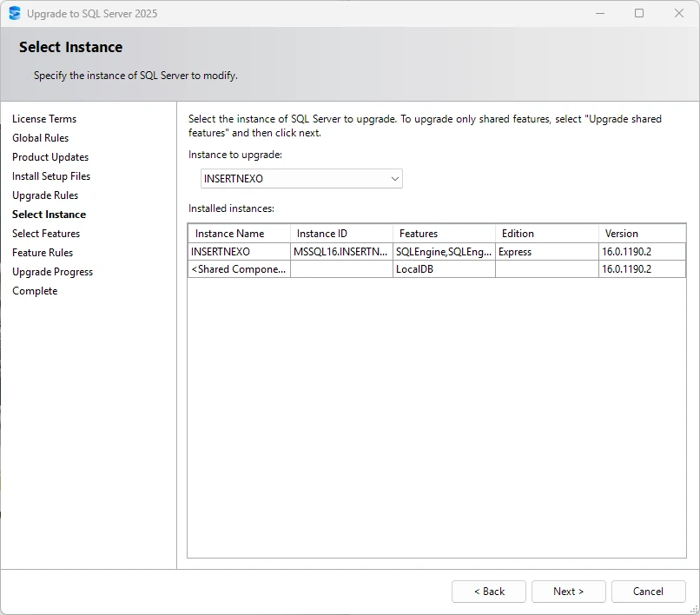Open the Instance to upgrade dropdown
Screen dimensions: 700x615
(x=301, y=179)
